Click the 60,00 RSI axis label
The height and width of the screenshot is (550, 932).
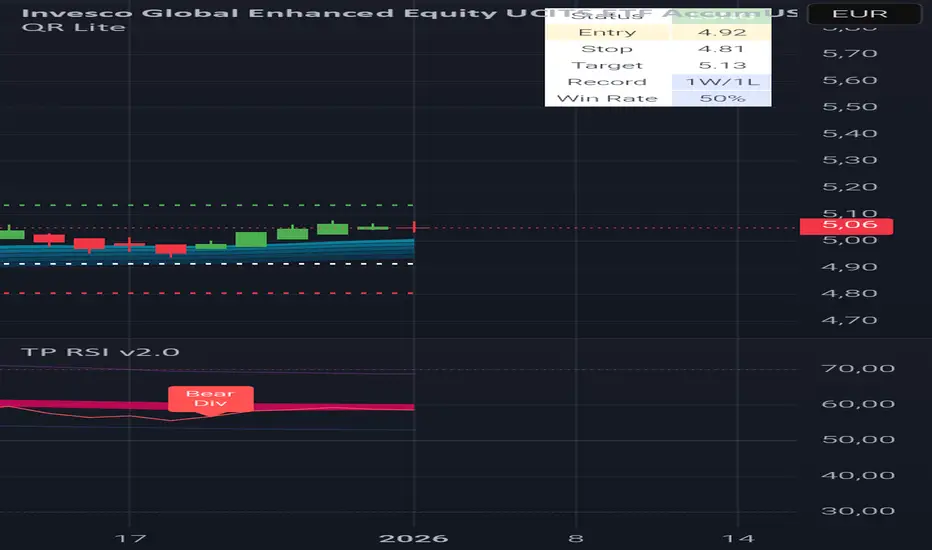tap(858, 404)
